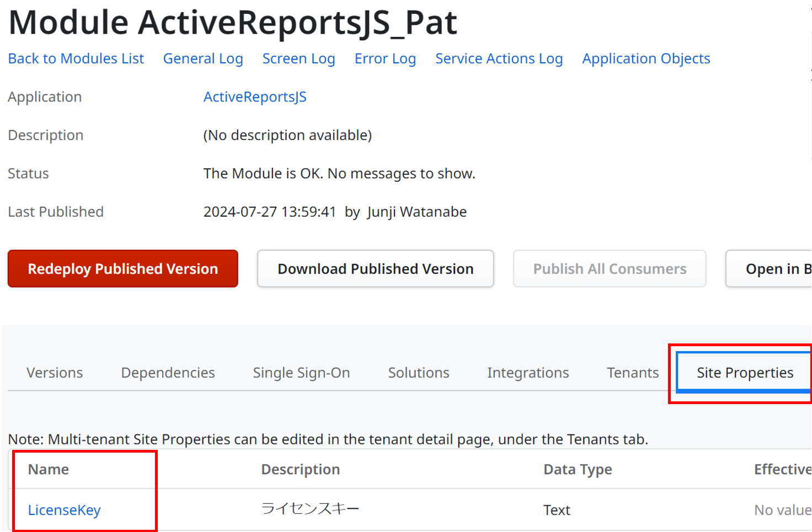This screenshot has width=812, height=532.
Task: Open Application Objects link
Action: 646,58
